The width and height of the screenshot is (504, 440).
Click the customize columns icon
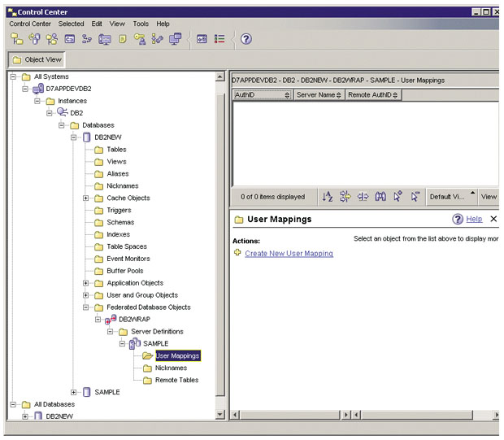[x=363, y=197]
